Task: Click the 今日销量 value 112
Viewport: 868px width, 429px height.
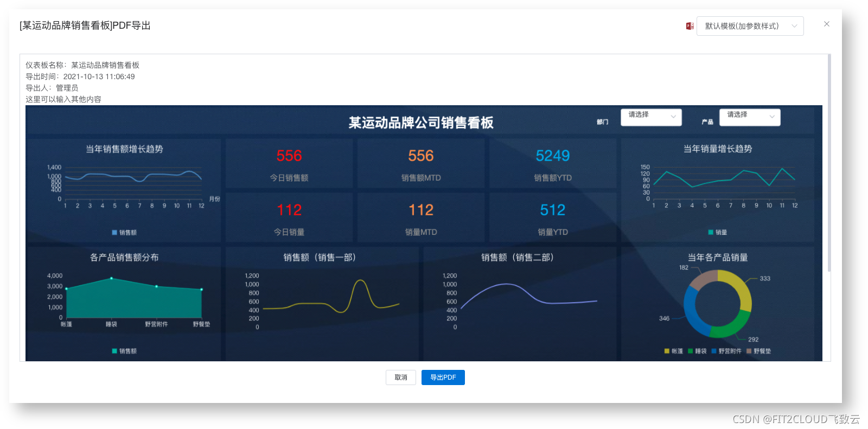Action: [x=289, y=210]
